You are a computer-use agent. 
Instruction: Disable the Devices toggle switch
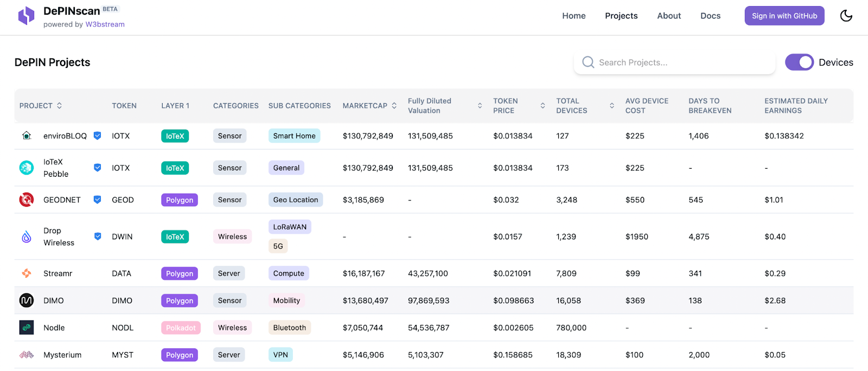(x=799, y=62)
